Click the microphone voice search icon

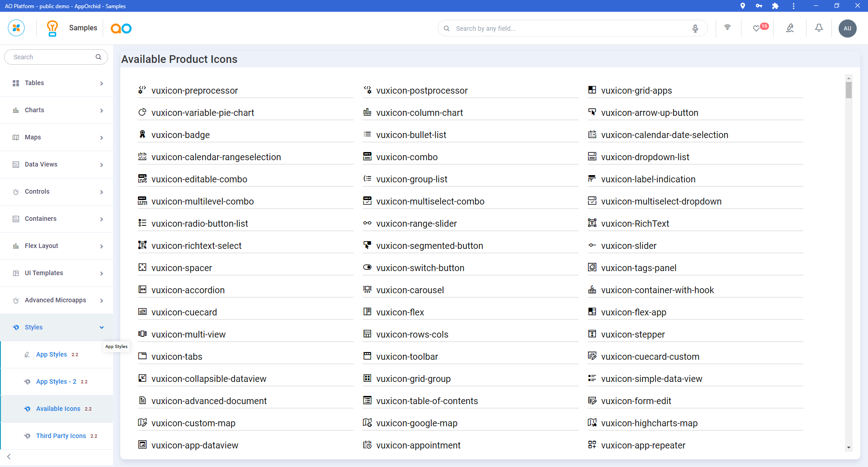pos(695,29)
